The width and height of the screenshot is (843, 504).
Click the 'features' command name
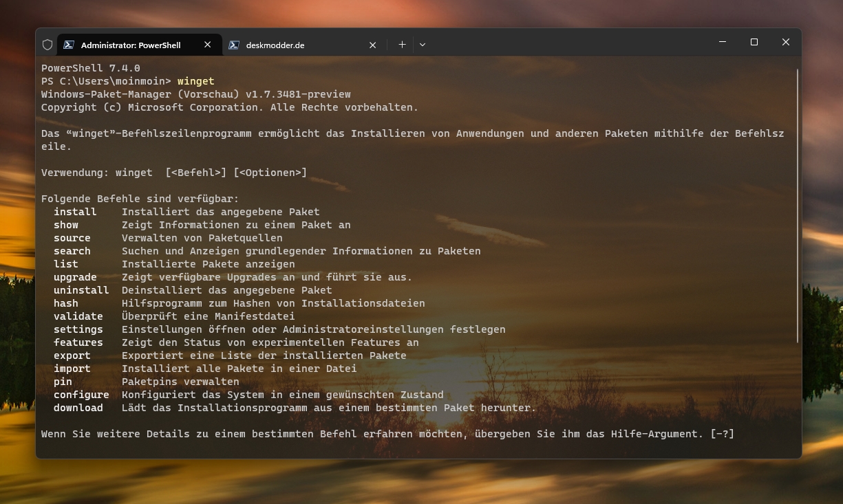tap(78, 342)
